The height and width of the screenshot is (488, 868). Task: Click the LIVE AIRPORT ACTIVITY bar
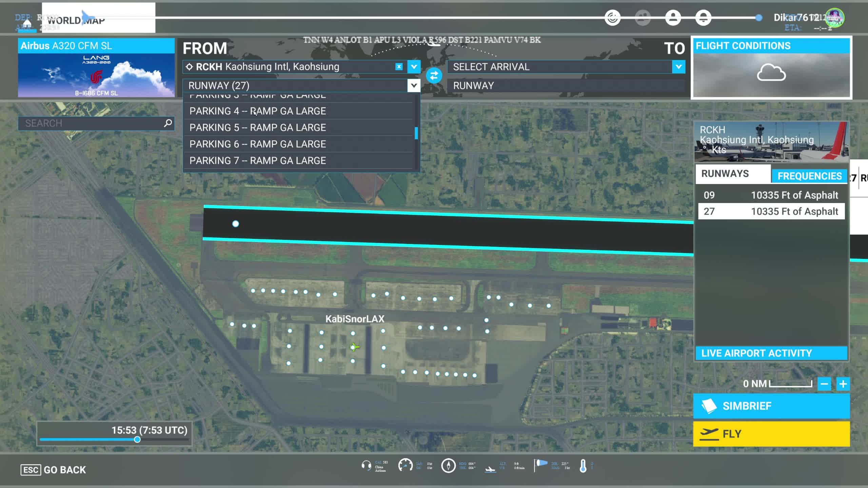(x=771, y=353)
